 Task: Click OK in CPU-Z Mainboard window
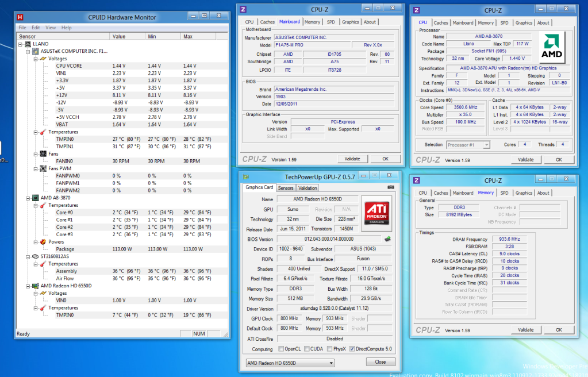385,159
